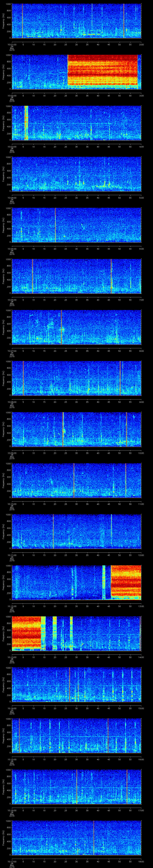Click the red vertical spike in the 10:07:00 spectrogram
This screenshot has width=153, height=868.
coord(62,327)
